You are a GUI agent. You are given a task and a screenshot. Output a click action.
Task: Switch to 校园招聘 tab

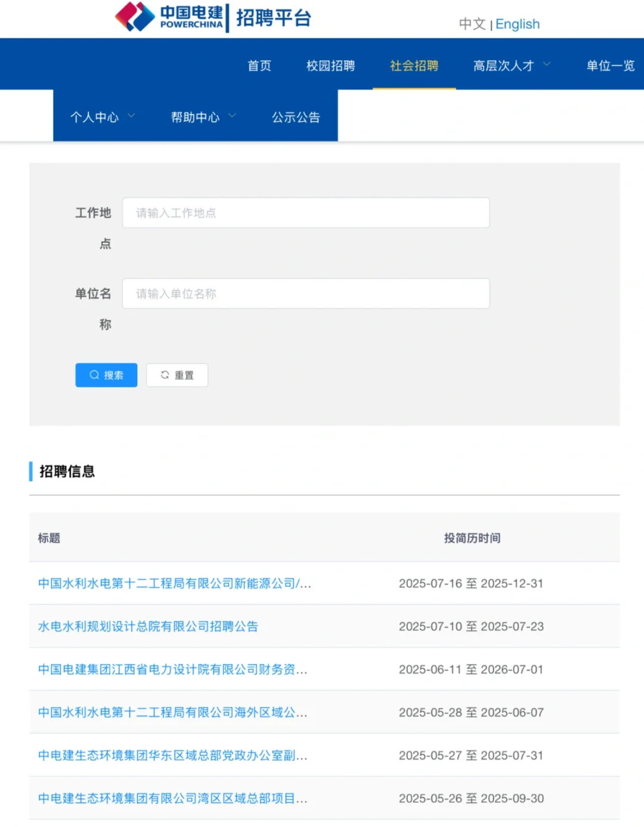tap(331, 66)
